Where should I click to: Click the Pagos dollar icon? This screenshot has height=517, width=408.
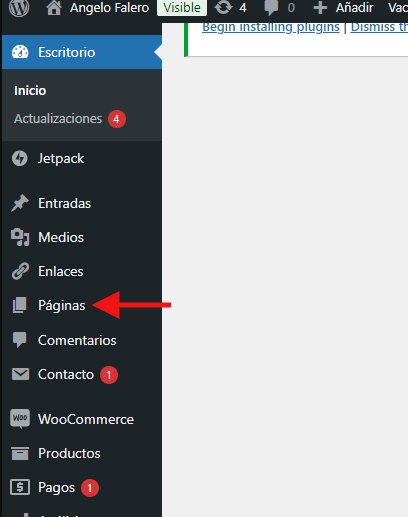20,487
